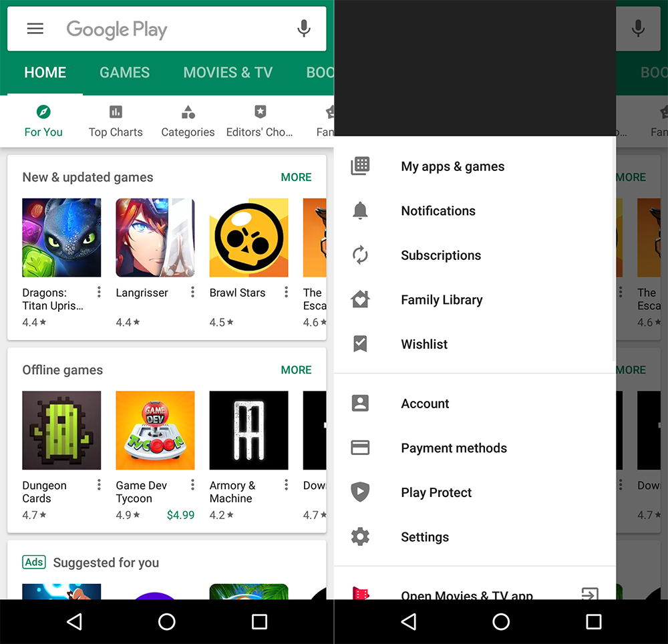Tap the Android home button on left screen
Screen dimensions: 668x644
point(166,622)
